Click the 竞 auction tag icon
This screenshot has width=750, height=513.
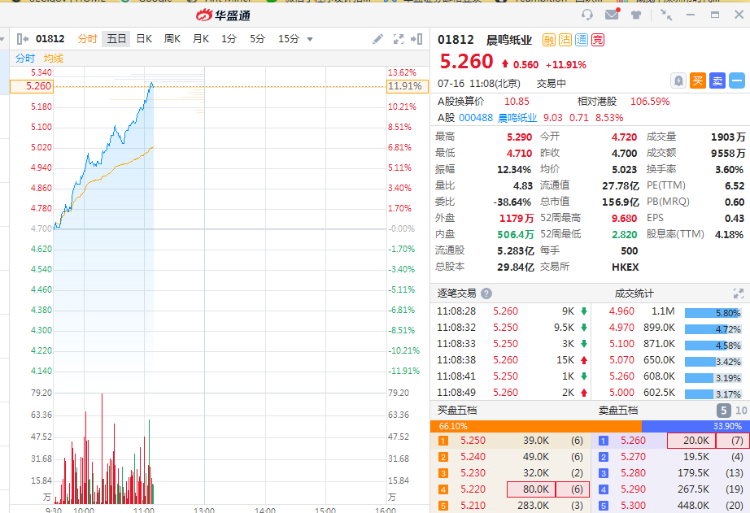coord(598,40)
